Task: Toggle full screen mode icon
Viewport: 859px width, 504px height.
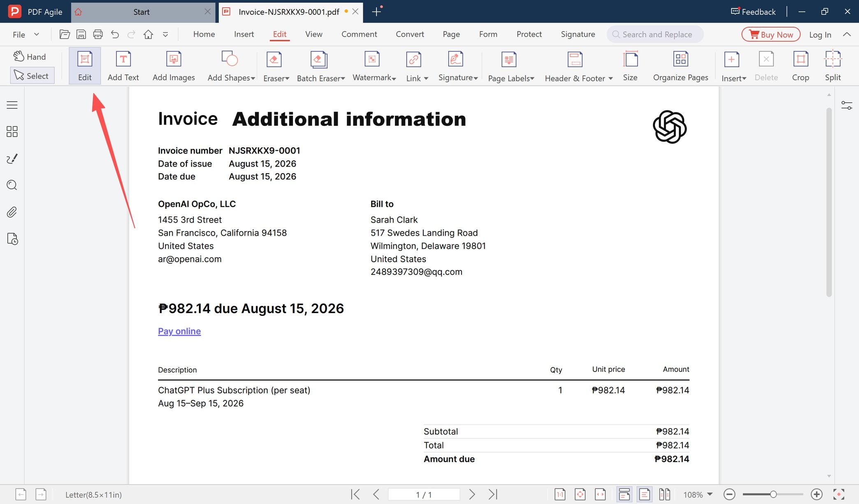Action: click(839, 494)
